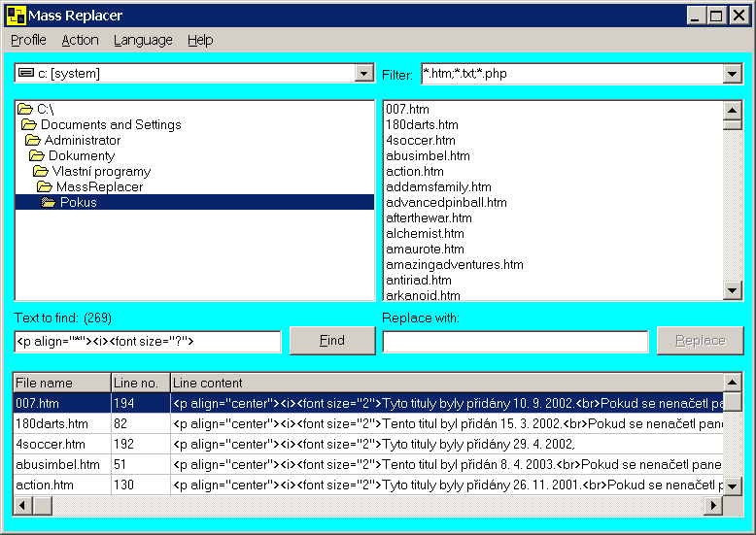756x535 pixels.
Task: Select the Dokumenty folder icon
Action: 37,155
